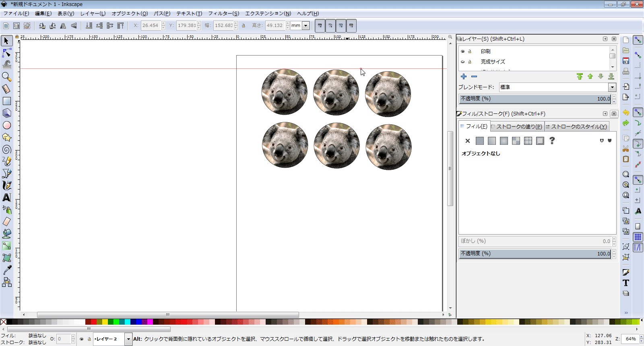Click the Circle and ellipse tool

pos(7,126)
